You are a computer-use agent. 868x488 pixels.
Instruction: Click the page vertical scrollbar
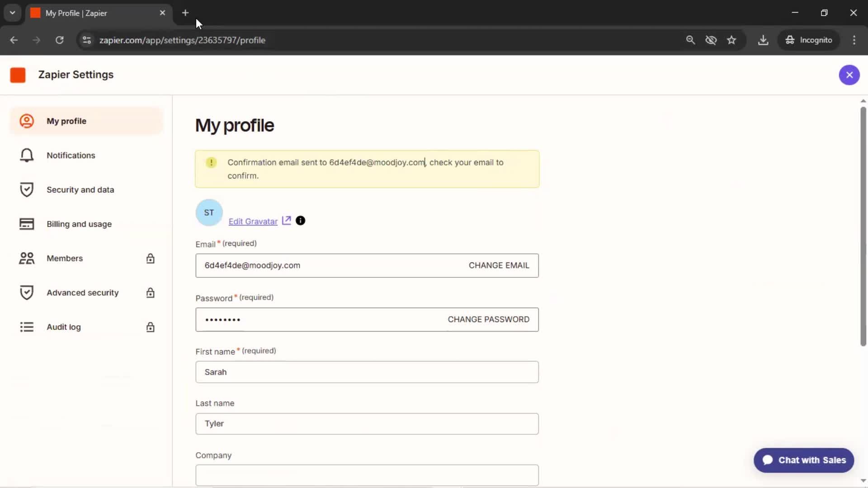point(863,226)
